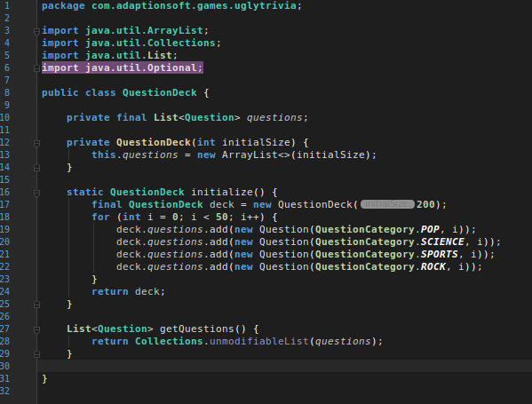Click ArrayList in the line 3 import

point(175,30)
